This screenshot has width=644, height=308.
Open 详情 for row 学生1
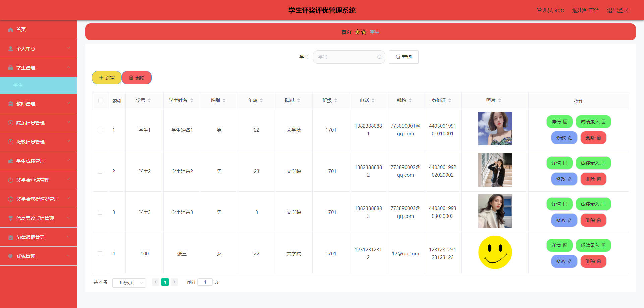click(x=559, y=122)
